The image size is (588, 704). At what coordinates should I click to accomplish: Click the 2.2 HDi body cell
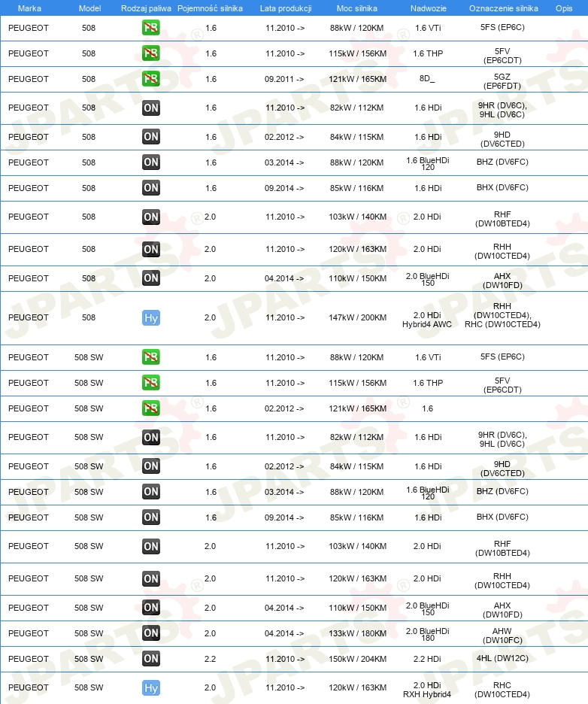coord(427,659)
